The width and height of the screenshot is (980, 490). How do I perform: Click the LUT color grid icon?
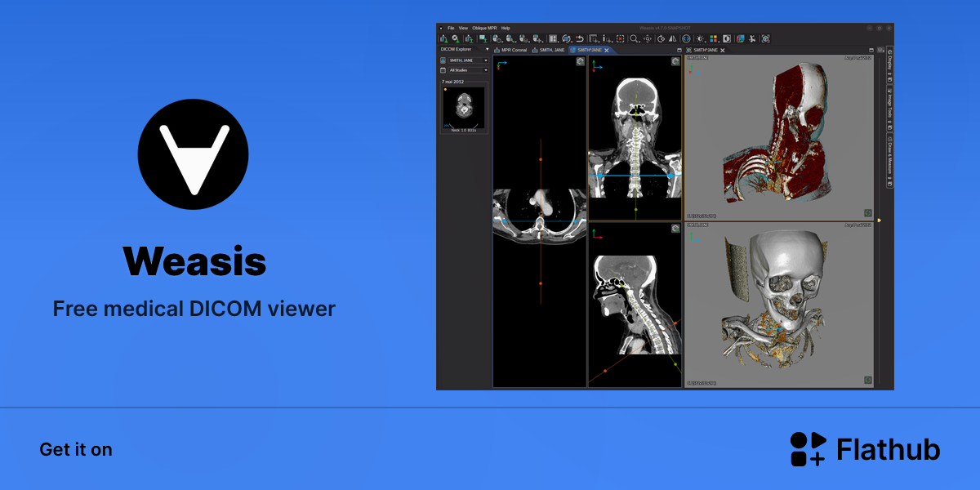click(713, 38)
